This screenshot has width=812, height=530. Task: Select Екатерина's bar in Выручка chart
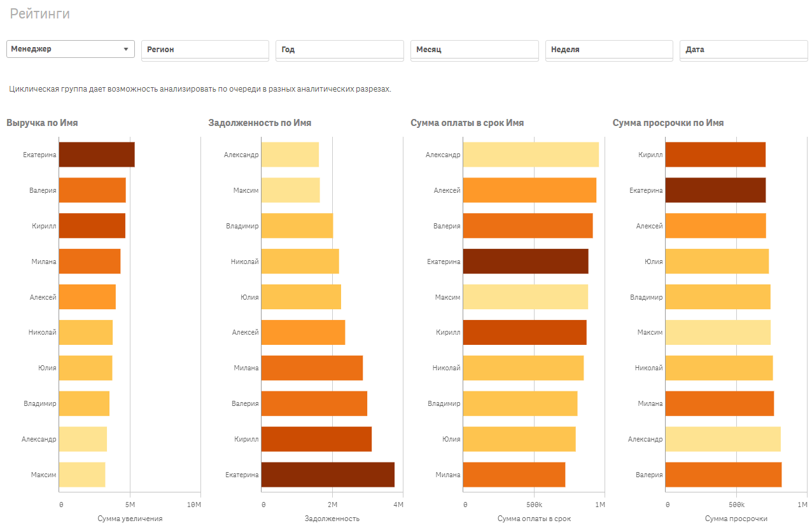[96, 155]
